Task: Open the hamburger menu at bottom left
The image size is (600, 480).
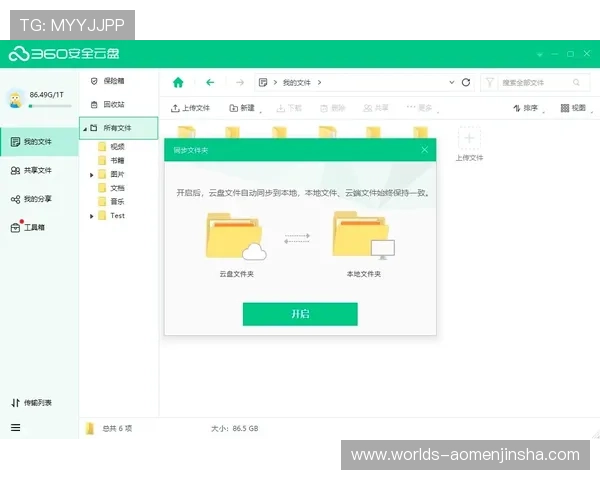Action: pos(15,428)
